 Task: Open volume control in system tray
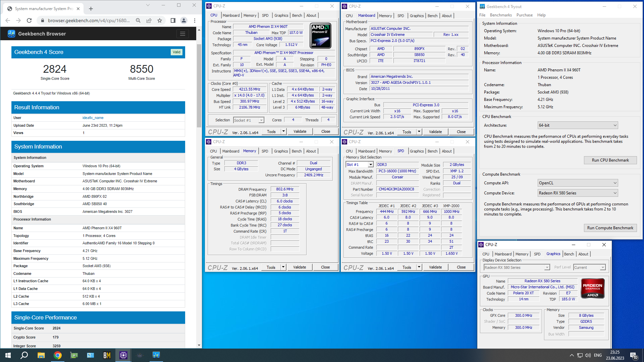588,355
